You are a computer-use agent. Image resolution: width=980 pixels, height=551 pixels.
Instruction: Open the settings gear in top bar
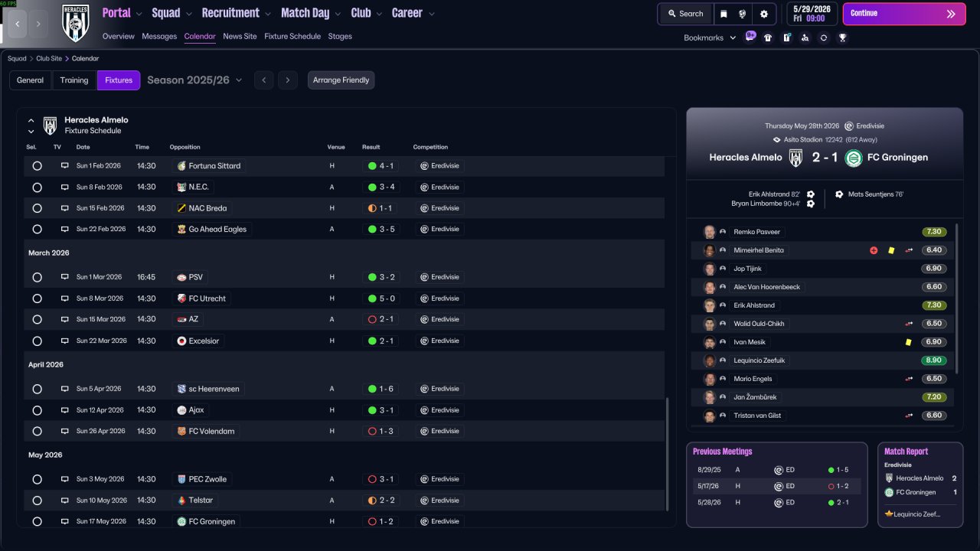(763, 14)
